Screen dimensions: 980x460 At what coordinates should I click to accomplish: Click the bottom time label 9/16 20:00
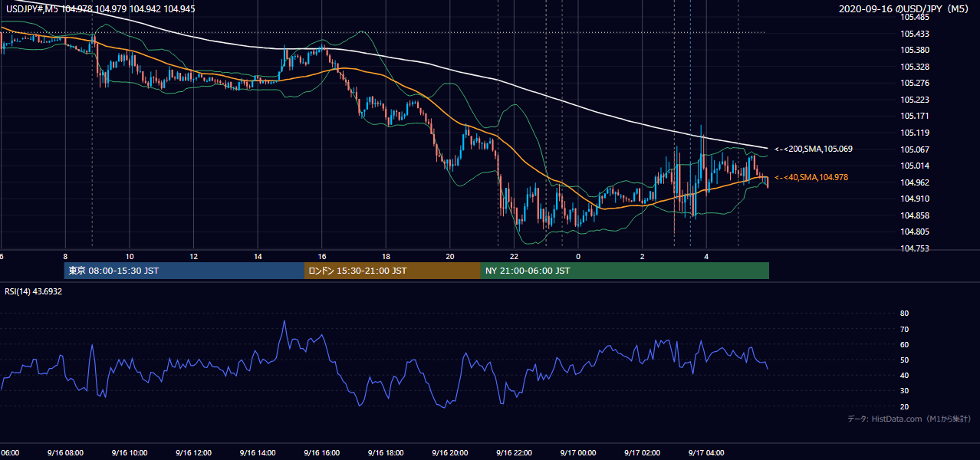pos(449,452)
